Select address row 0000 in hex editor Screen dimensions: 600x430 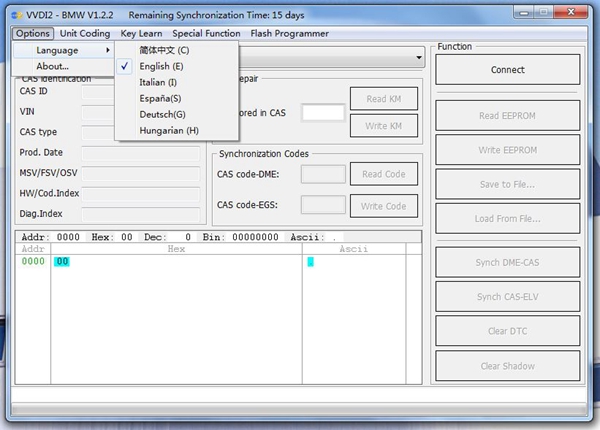pyautogui.click(x=33, y=262)
